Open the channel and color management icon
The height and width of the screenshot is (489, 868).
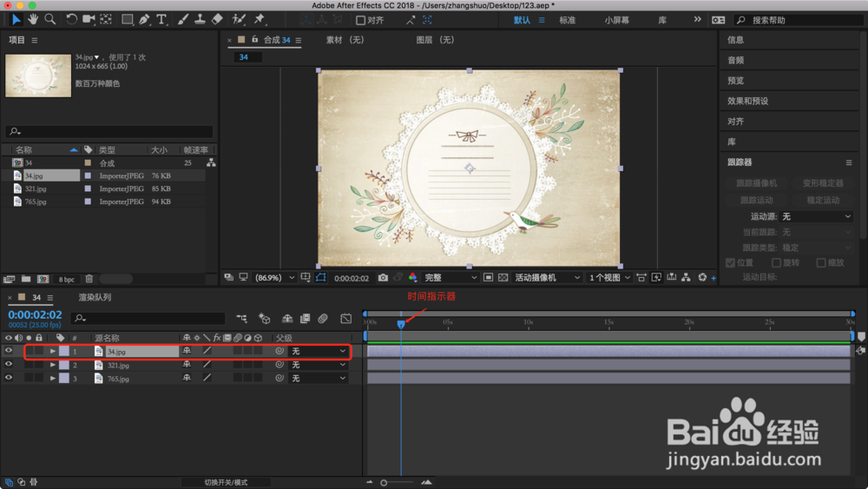pyautogui.click(x=412, y=277)
